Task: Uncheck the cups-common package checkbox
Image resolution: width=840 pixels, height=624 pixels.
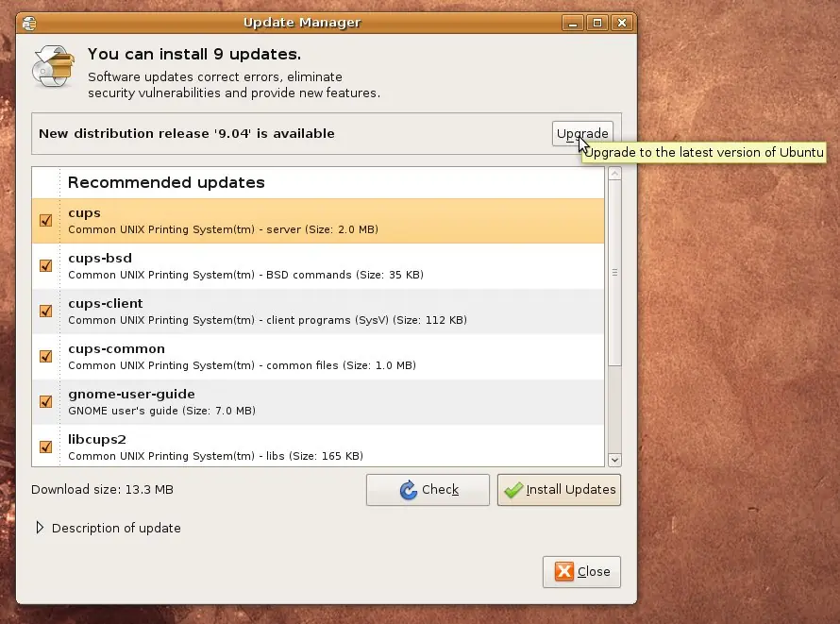Action: click(46, 356)
